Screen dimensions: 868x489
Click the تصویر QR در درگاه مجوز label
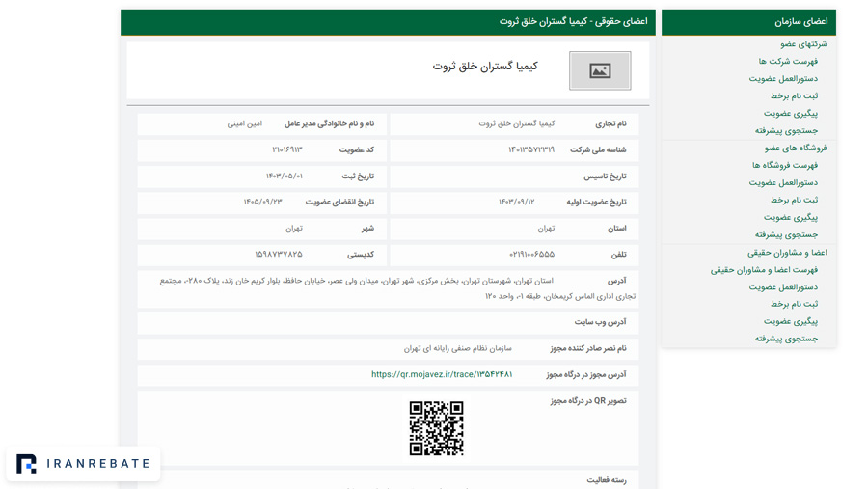(x=588, y=401)
